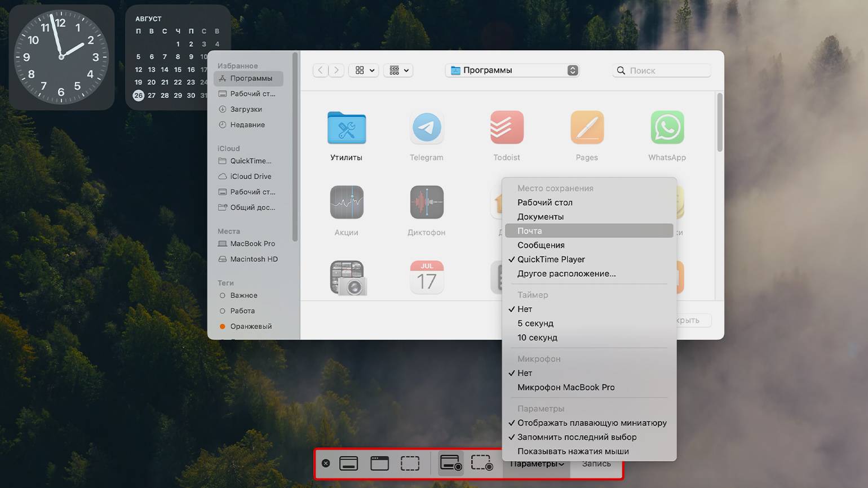Choose Документы as save location

click(x=589, y=216)
